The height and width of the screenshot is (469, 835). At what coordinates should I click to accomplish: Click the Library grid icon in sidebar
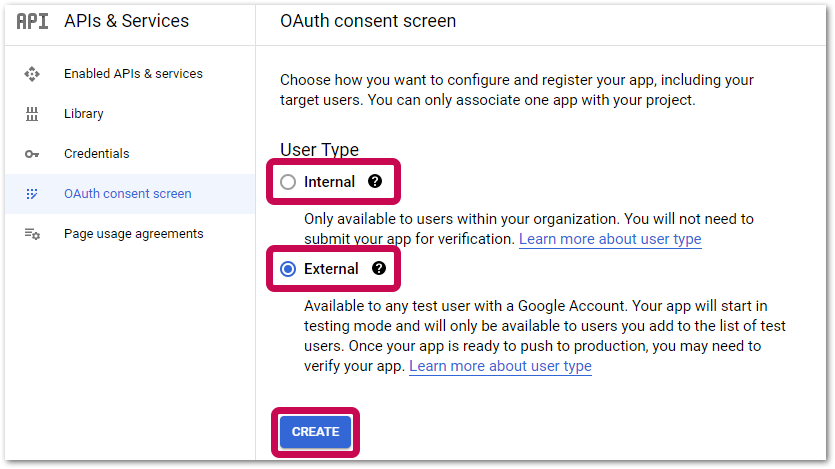(x=32, y=114)
